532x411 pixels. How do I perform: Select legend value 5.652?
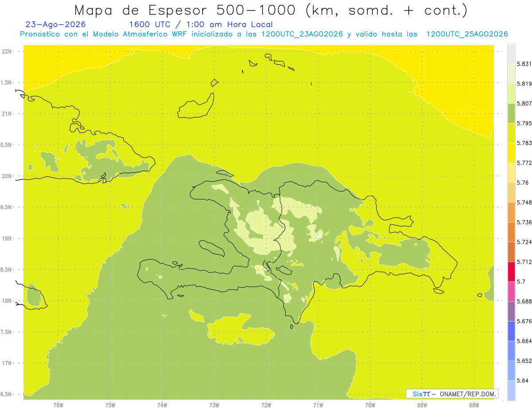524,361
